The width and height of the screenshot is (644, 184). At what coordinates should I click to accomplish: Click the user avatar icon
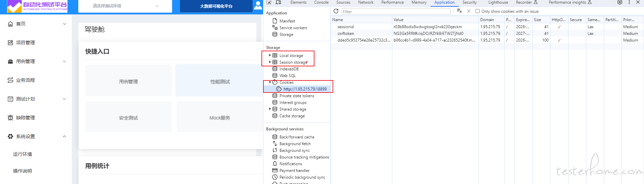pyautogui.click(x=258, y=6)
